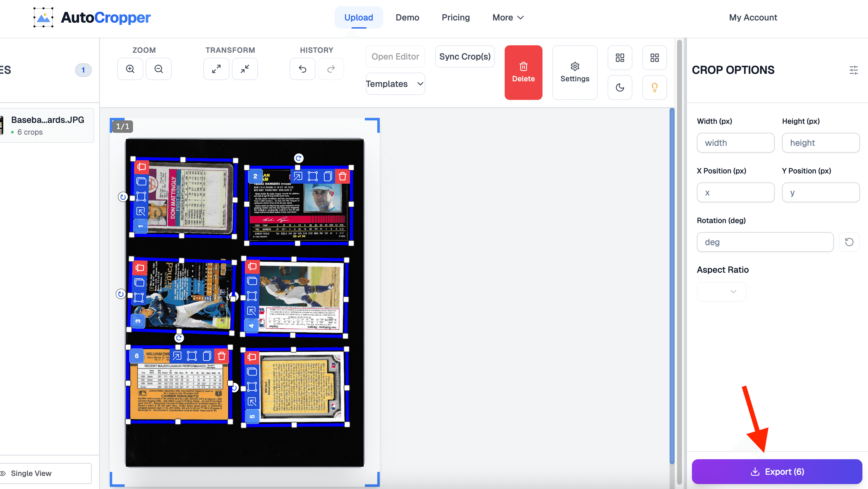The image size is (868, 489).
Task: Duplicate crop 5 with copy icon
Action: [x=252, y=372]
